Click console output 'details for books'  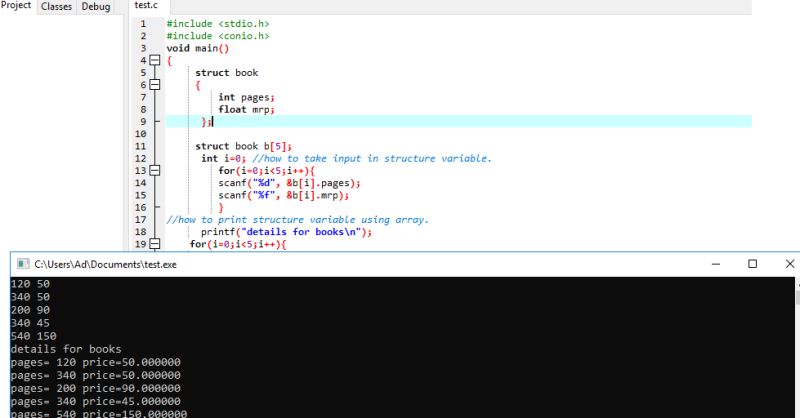click(66, 349)
